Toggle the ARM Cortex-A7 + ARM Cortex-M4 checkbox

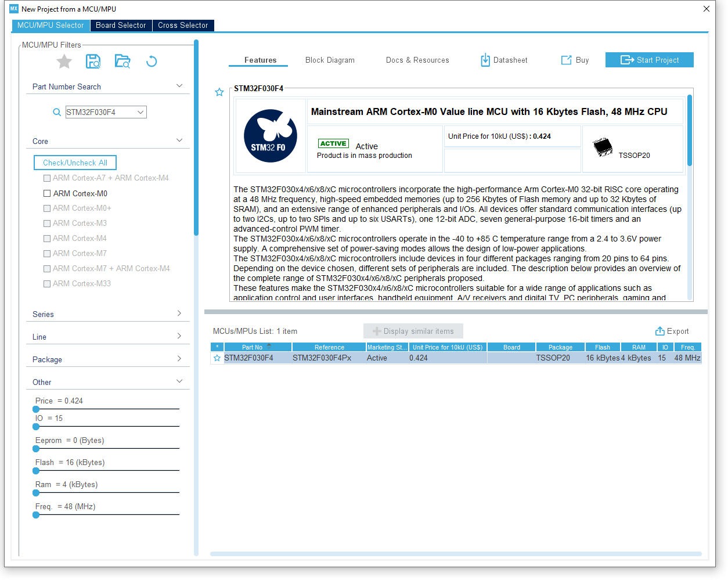[x=47, y=178]
